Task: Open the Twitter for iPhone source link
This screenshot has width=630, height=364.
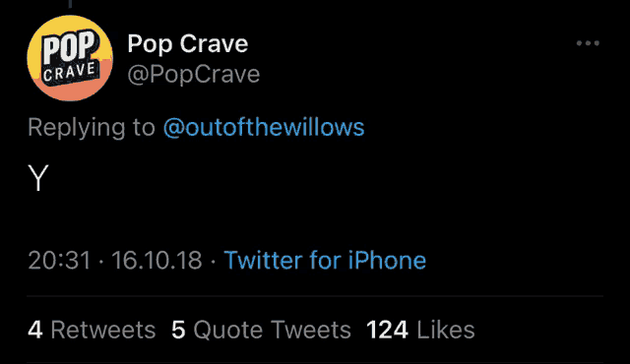Action: tap(325, 260)
